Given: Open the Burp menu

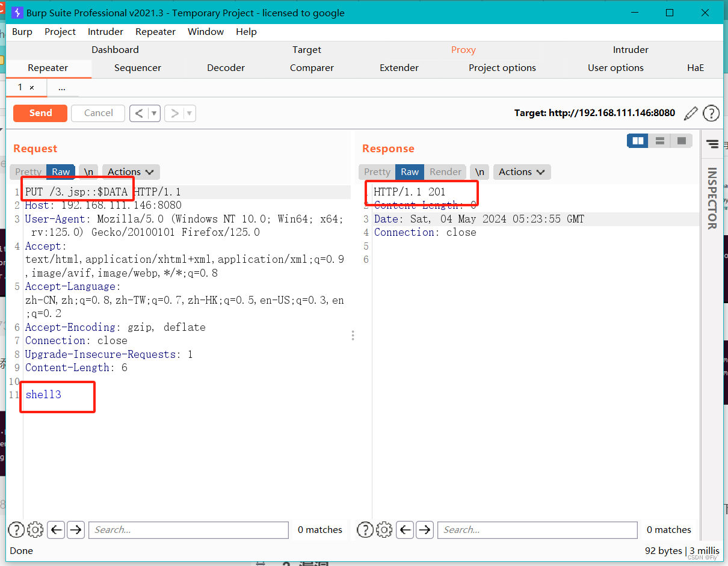Looking at the screenshot, I should point(22,32).
